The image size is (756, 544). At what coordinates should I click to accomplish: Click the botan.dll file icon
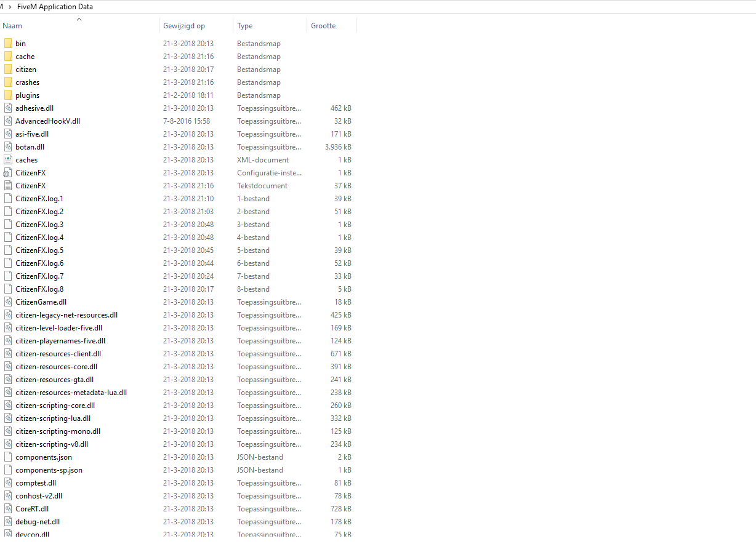pyautogui.click(x=8, y=146)
